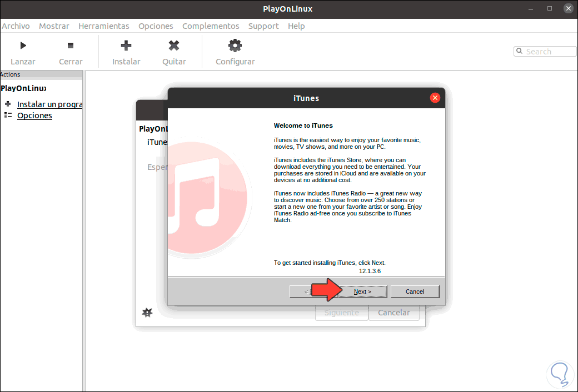Click the Cerrar stop icon

71,46
